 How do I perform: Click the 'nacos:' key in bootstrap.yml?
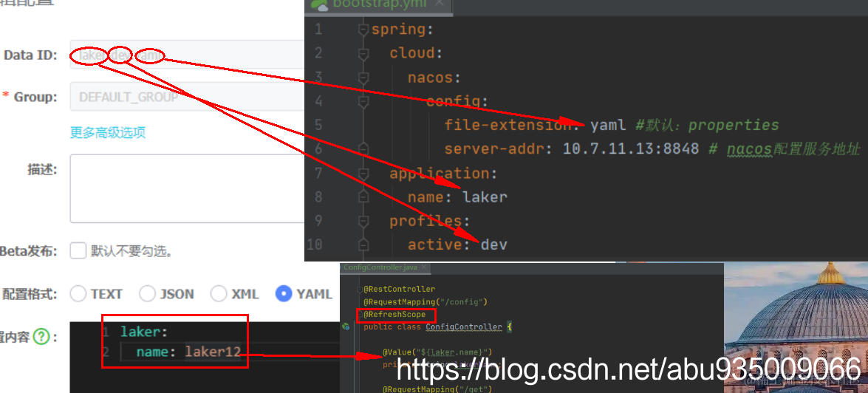coord(434,78)
